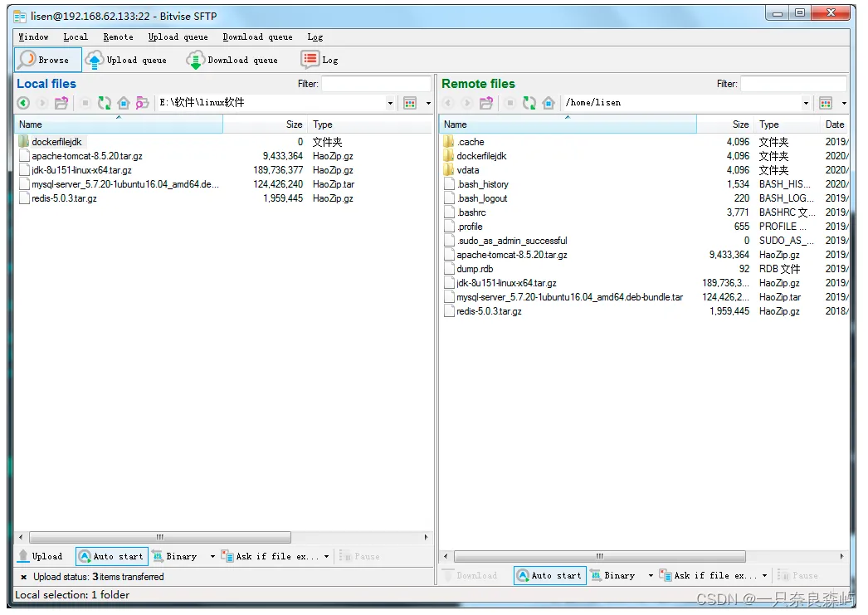868x615 pixels.
Task: Click the Upload button
Action: (x=41, y=556)
